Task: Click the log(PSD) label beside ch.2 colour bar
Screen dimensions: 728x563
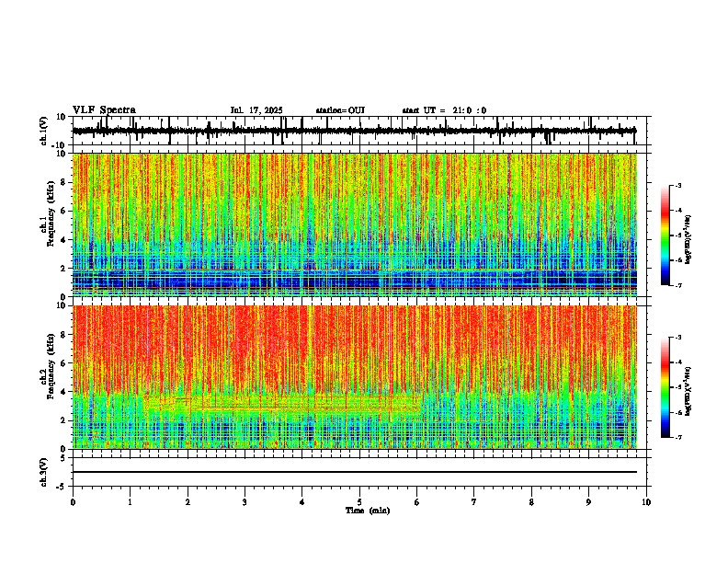Action: (688, 391)
